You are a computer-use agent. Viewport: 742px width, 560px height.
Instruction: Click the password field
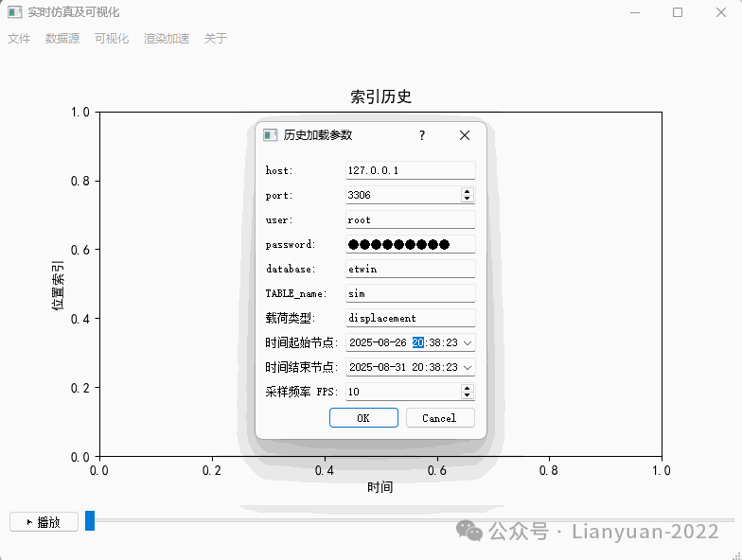coord(410,244)
